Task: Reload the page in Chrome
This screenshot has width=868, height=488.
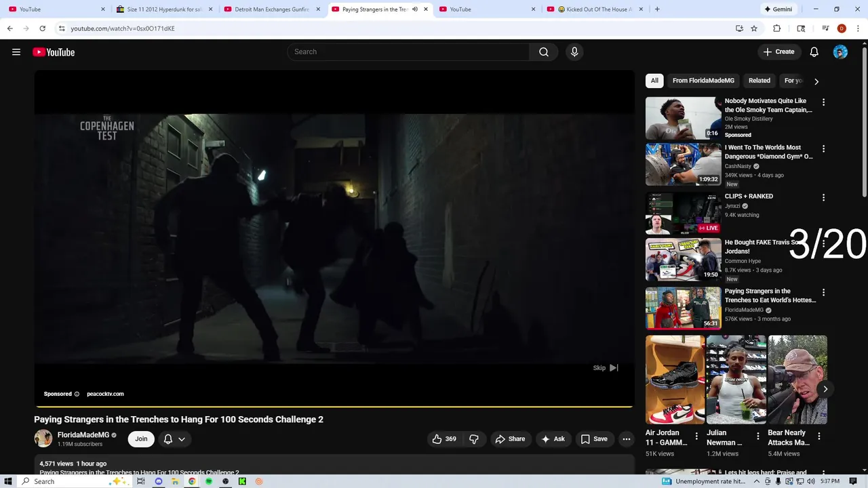Action: pos(42,28)
